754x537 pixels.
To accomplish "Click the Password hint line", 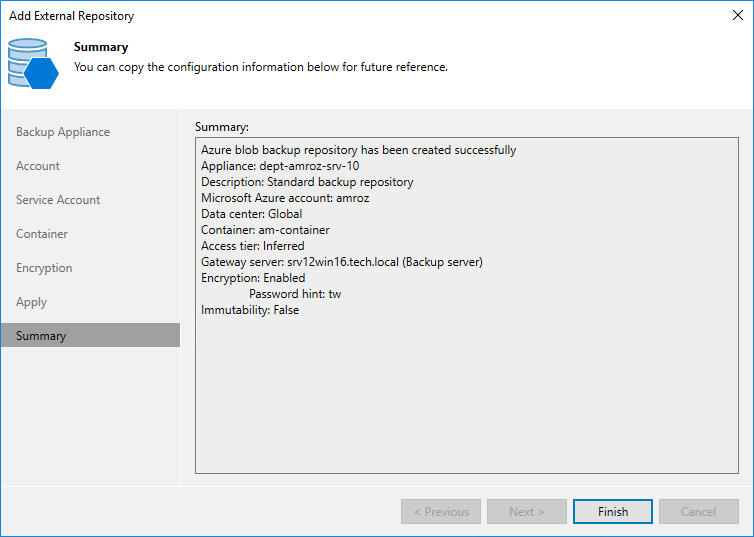I will coord(295,294).
